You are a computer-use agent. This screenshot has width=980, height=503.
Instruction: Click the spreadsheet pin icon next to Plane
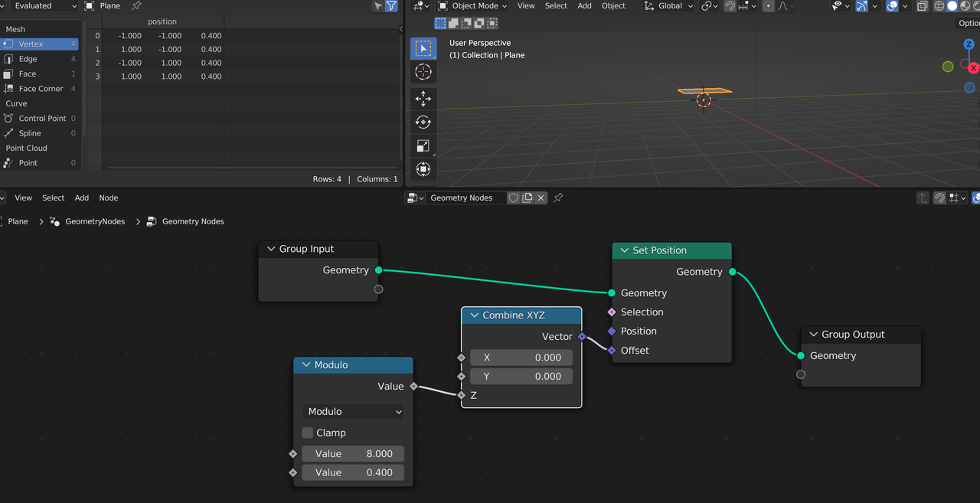136,6
